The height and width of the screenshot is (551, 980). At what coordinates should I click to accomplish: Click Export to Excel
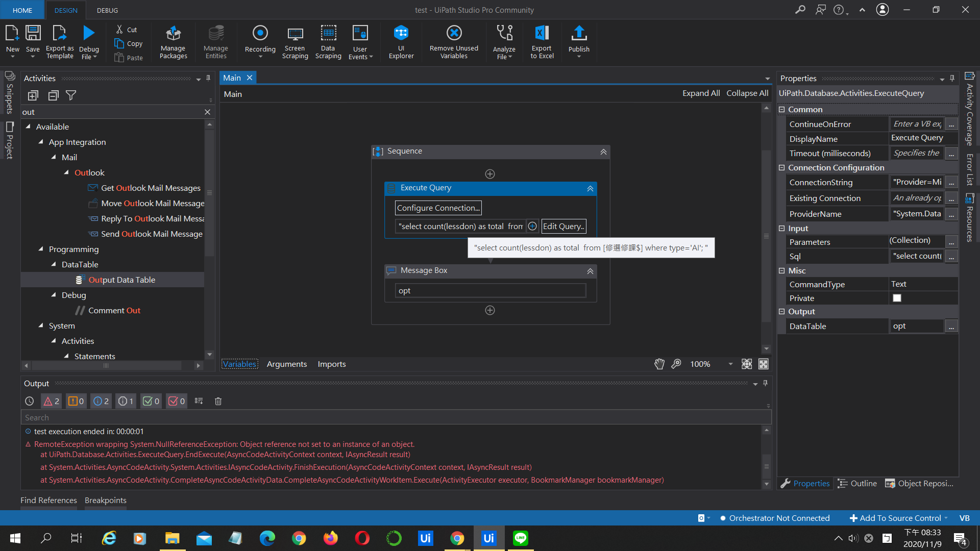(542, 42)
